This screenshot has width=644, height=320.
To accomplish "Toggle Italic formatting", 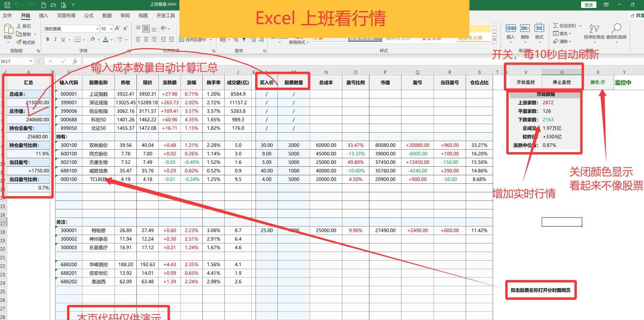I will click(x=55, y=39).
